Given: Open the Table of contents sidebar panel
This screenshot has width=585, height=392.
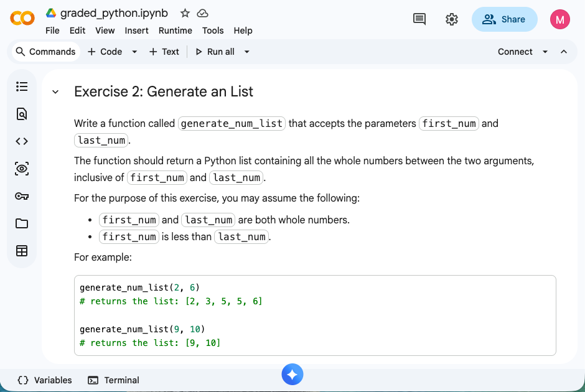Looking at the screenshot, I should point(22,86).
